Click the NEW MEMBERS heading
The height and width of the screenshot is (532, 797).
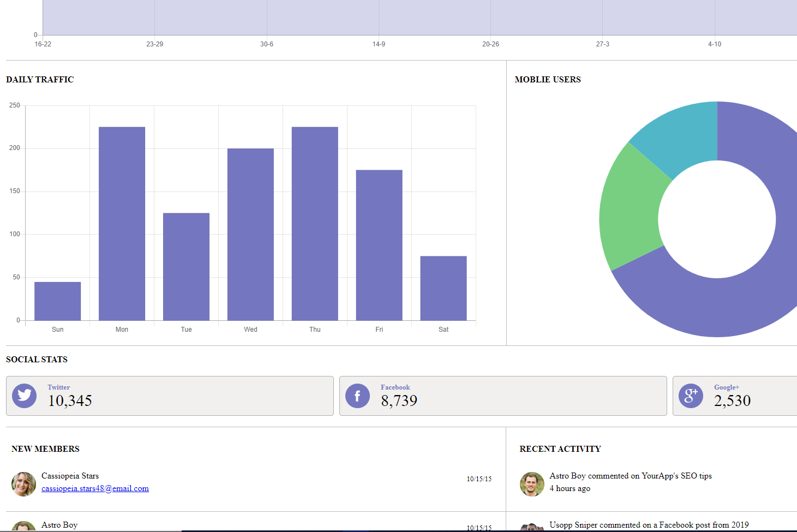pos(45,449)
